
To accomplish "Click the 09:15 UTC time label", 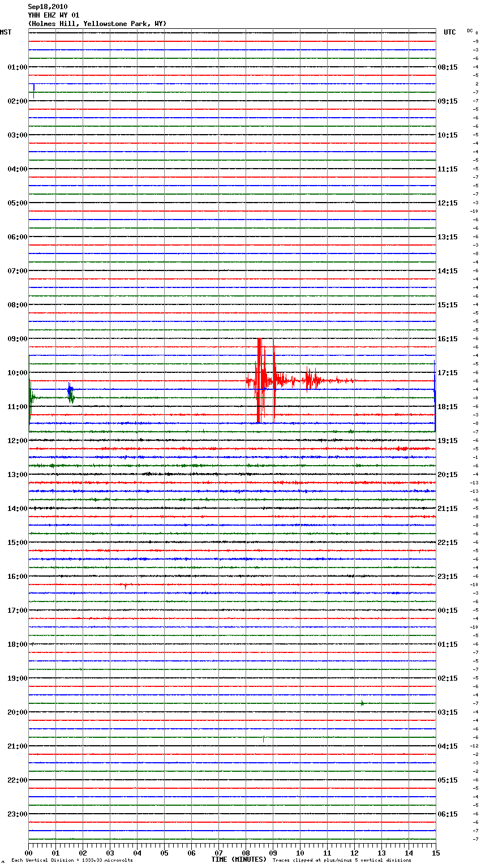I will point(448,101).
